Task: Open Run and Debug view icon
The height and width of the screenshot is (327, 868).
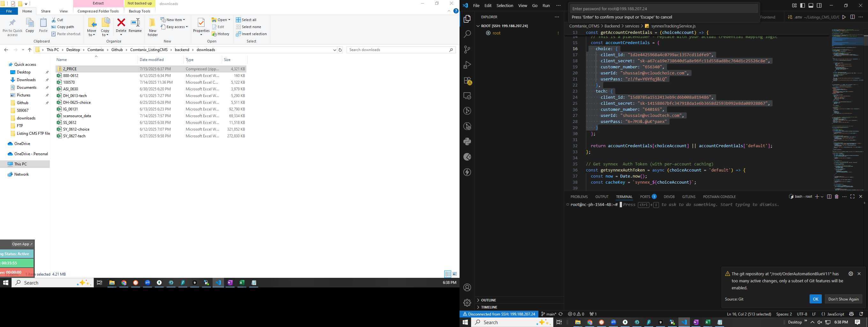Action: click(468, 65)
